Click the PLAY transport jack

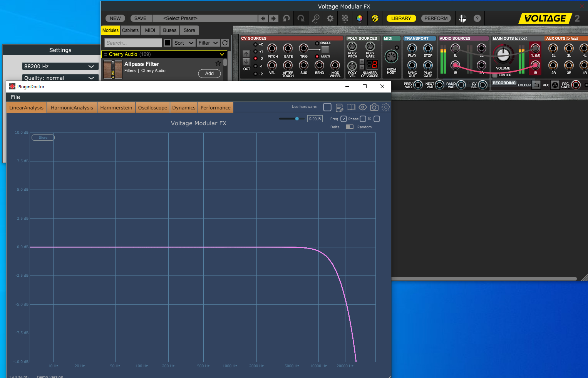point(412,48)
